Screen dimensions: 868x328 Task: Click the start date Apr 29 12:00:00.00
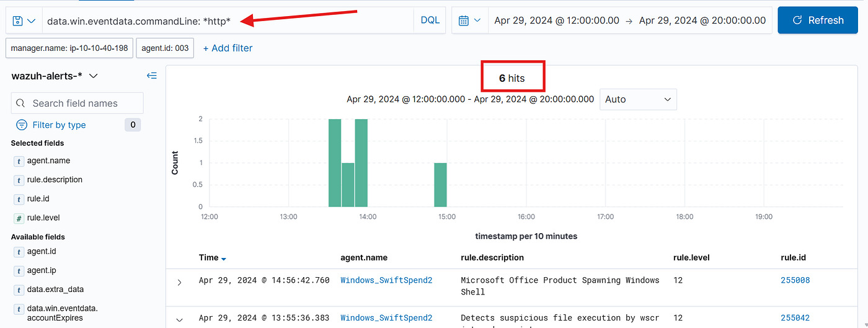(x=557, y=20)
